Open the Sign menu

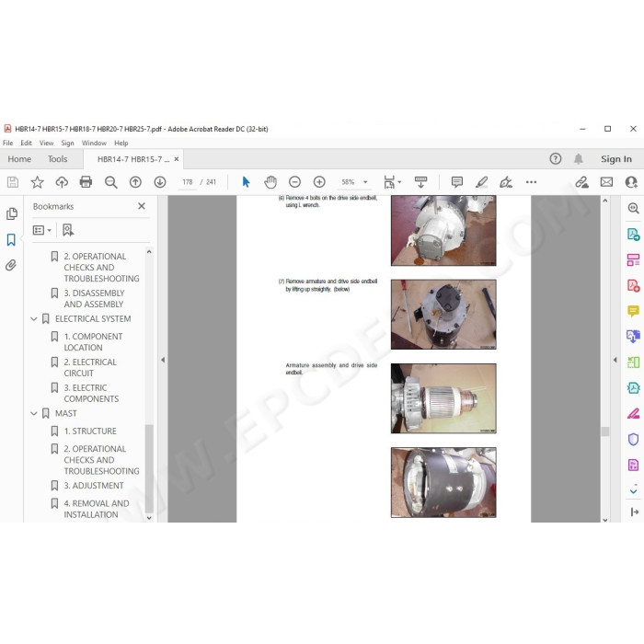67,143
